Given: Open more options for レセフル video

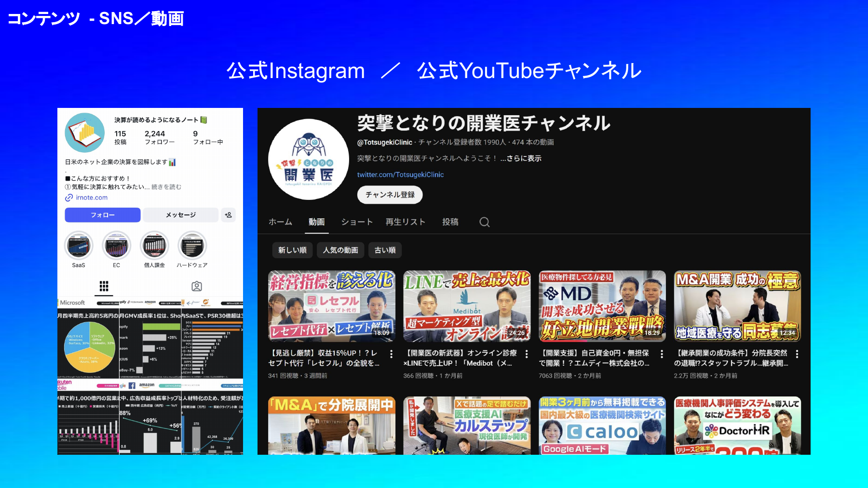Looking at the screenshot, I should pyautogui.click(x=391, y=354).
